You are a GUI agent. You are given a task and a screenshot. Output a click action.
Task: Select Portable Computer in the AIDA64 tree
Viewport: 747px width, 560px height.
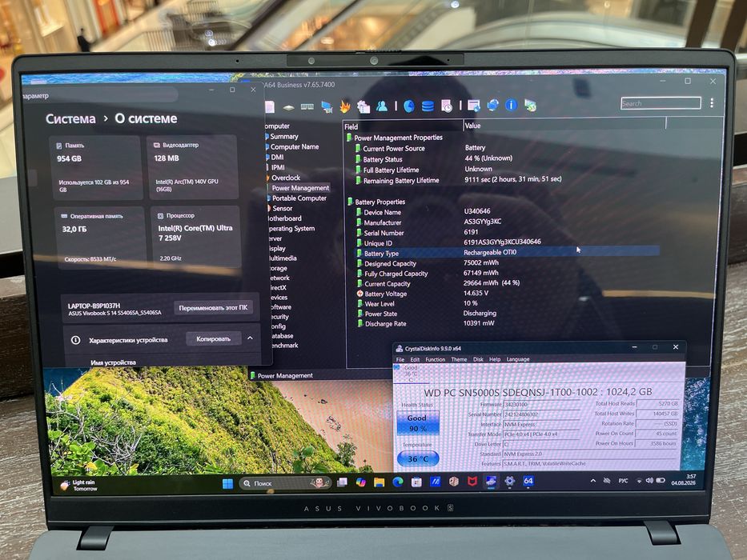point(299,198)
